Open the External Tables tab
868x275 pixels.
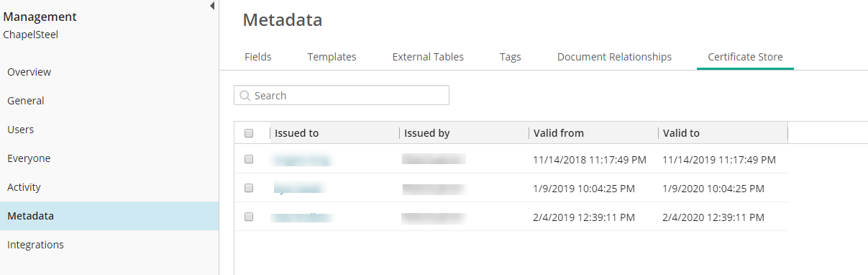coord(428,57)
